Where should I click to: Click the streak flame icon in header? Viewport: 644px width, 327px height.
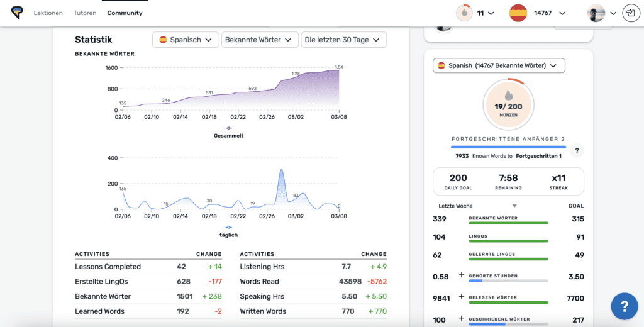(x=464, y=13)
